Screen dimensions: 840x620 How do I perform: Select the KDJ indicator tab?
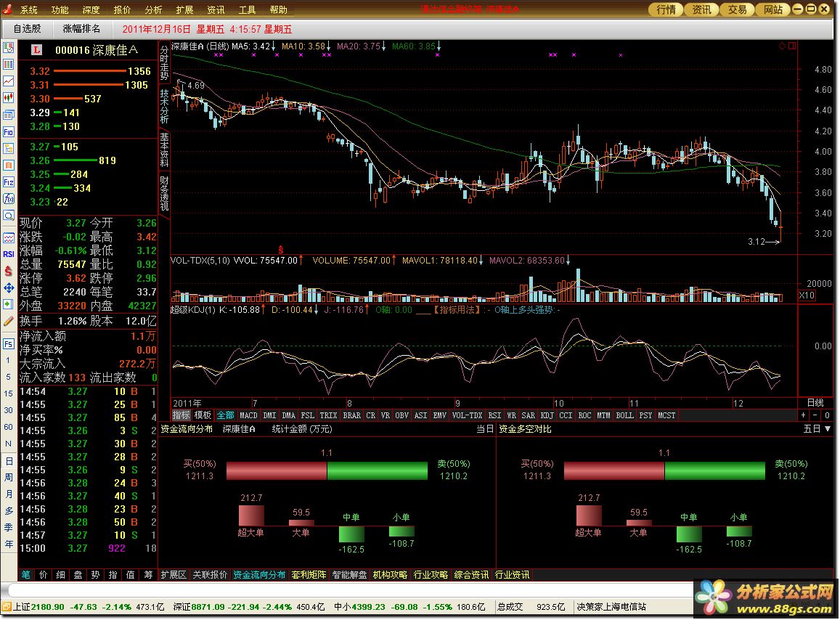[x=547, y=415]
